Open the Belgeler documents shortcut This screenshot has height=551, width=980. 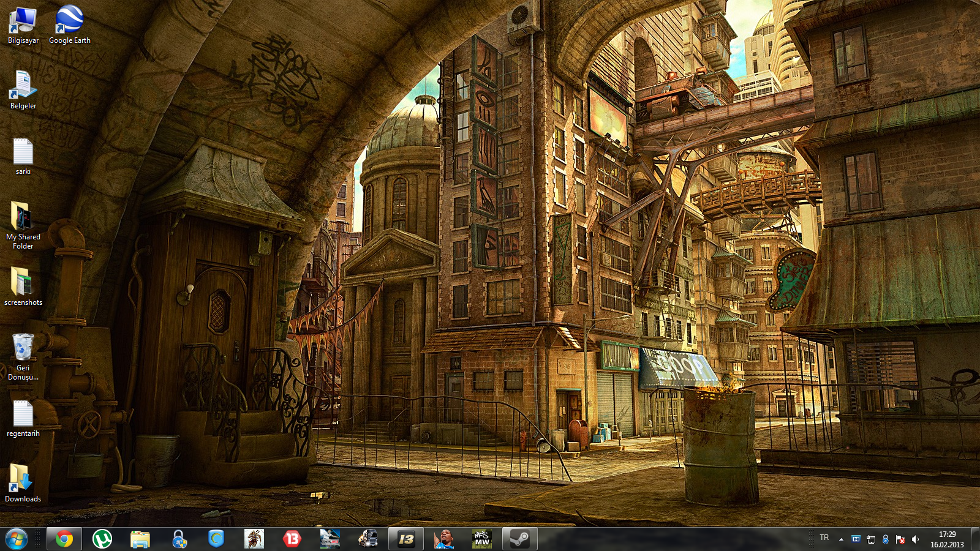23,90
